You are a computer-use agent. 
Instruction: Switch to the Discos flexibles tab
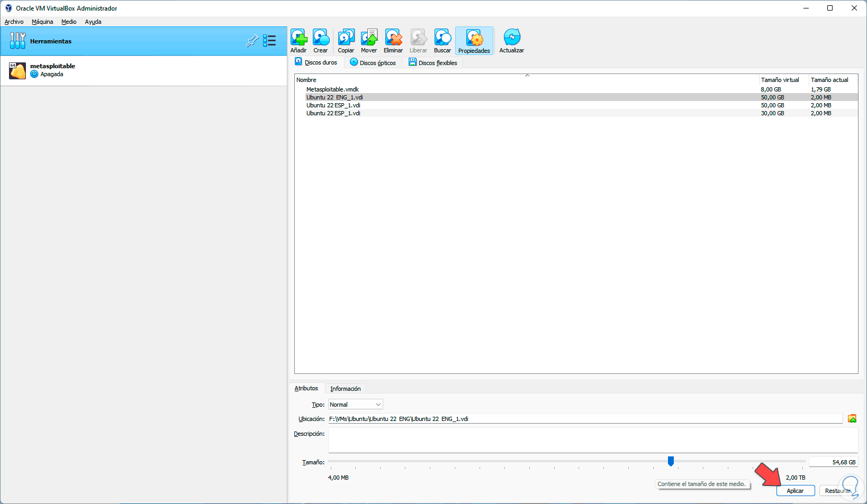pyautogui.click(x=433, y=62)
